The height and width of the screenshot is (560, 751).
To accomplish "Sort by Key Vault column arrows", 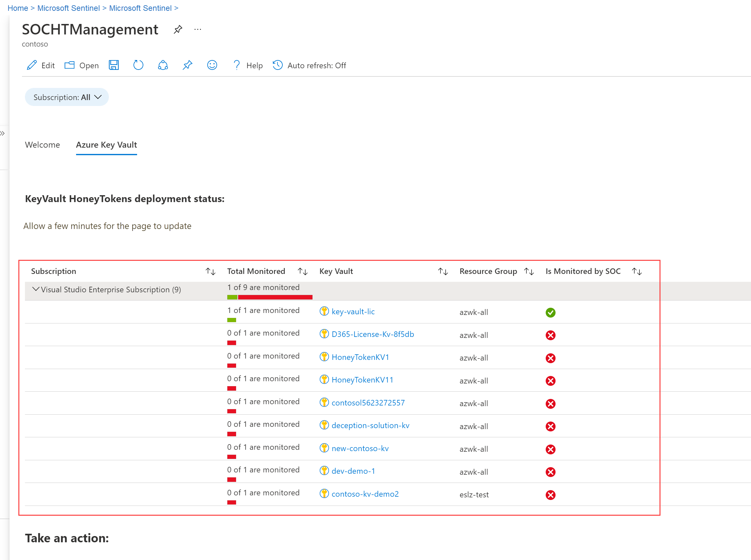I will click(x=443, y=271).
